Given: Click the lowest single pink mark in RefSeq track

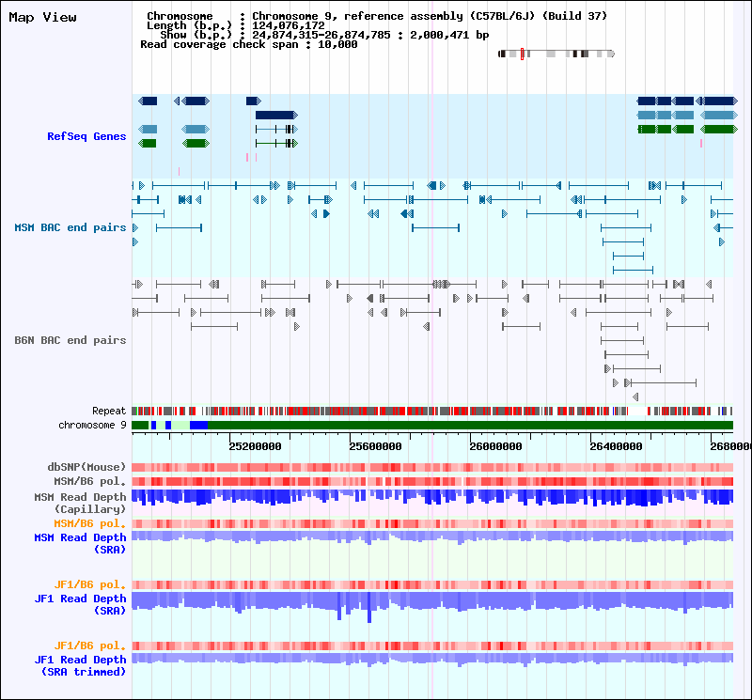Looking at the screenshot, I should (179, 171).
